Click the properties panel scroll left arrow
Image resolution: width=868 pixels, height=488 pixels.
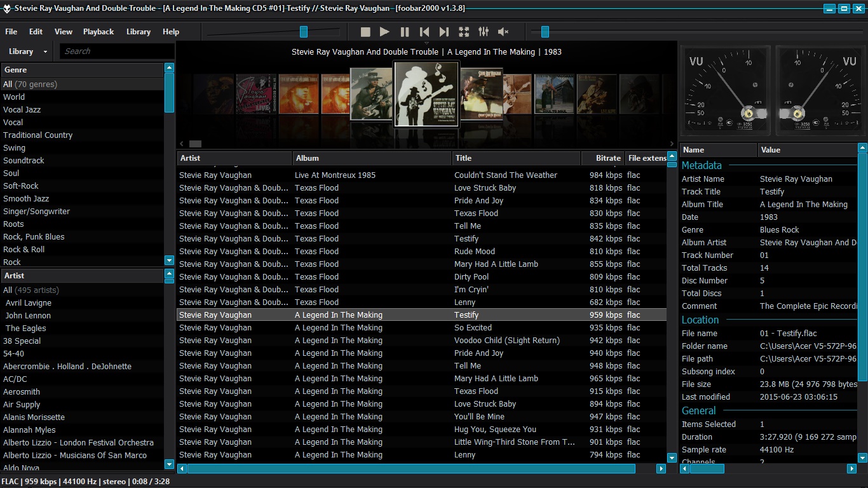[685, 468]
